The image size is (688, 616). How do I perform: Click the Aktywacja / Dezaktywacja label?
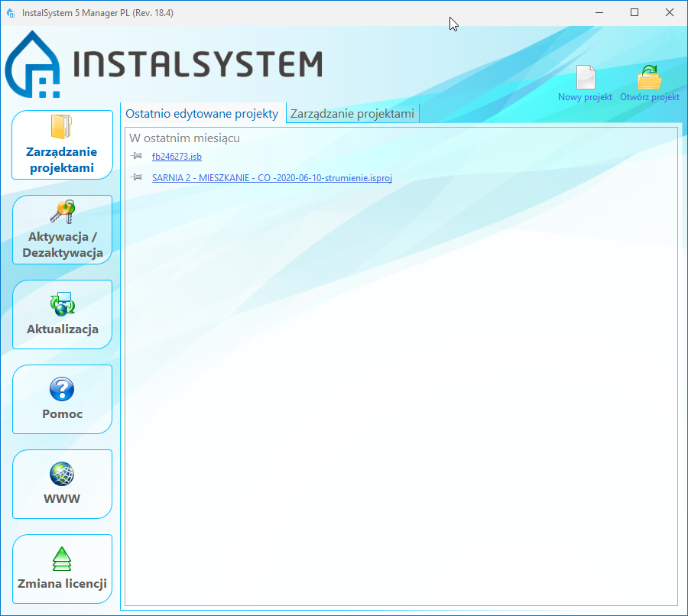(63, 245)
